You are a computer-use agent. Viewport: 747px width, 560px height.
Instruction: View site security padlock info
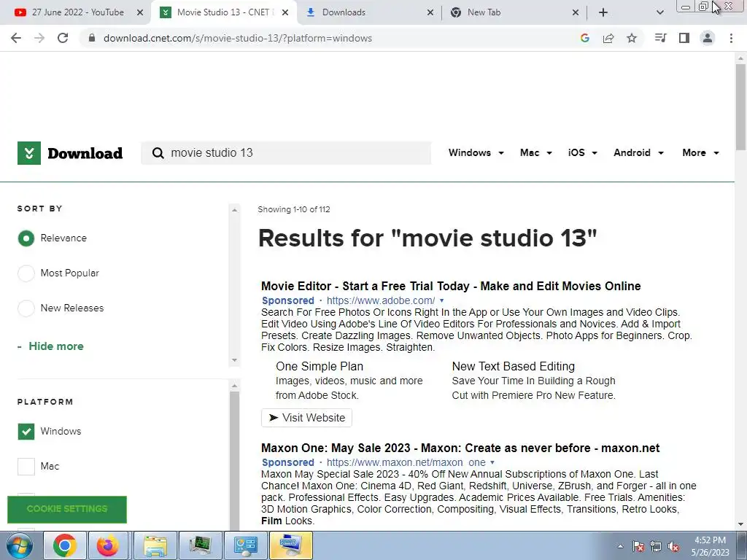92,38
